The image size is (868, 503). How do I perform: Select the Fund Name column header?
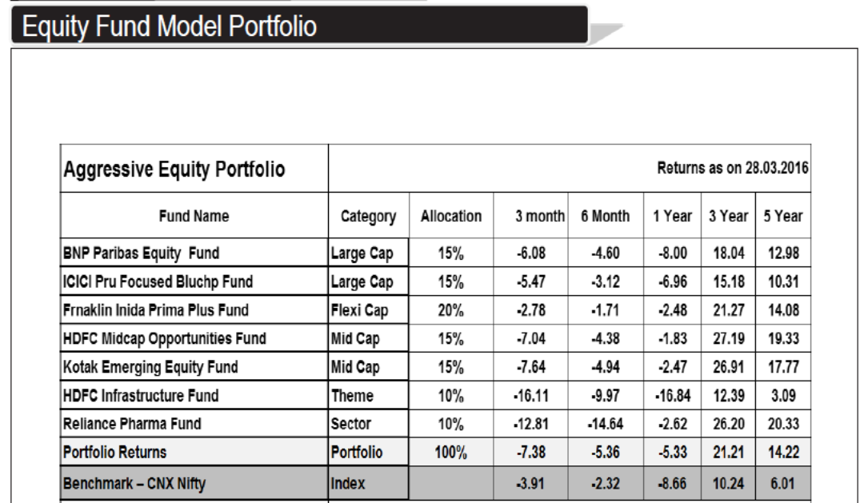194,216
